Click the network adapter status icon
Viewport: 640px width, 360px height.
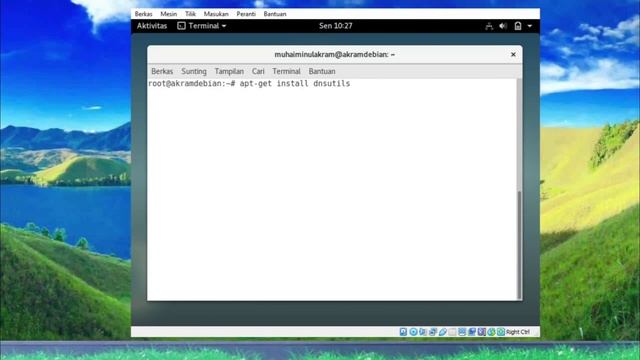[433, 332]
